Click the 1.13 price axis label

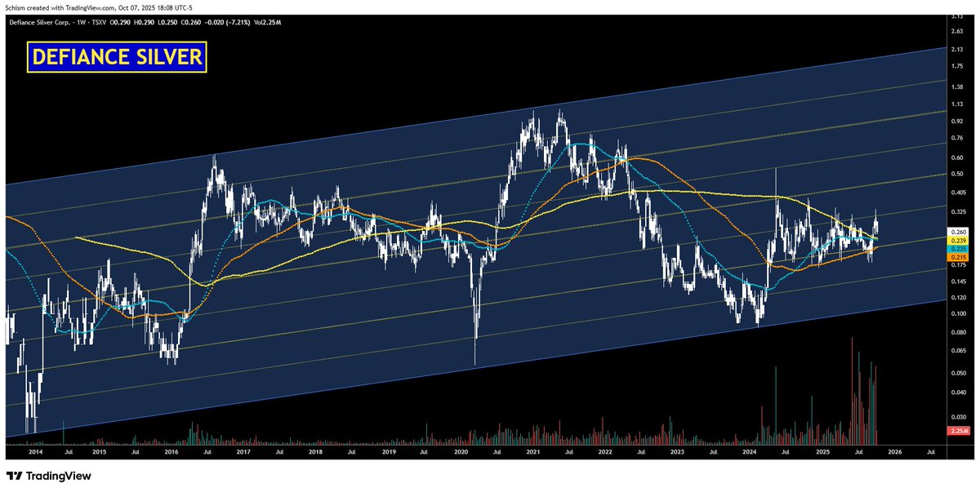click(957, 104)
